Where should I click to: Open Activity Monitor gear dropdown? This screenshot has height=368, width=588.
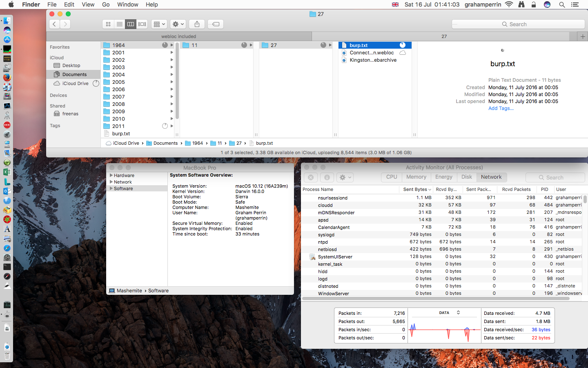pos(345,177)
